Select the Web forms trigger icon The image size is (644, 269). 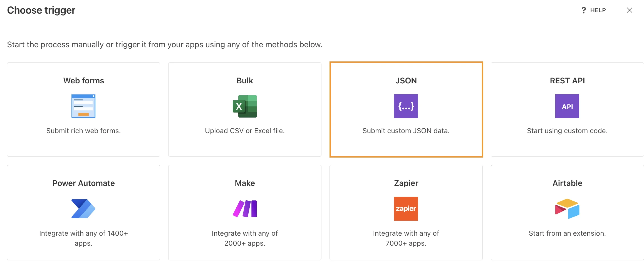click(x=83, y=106)
